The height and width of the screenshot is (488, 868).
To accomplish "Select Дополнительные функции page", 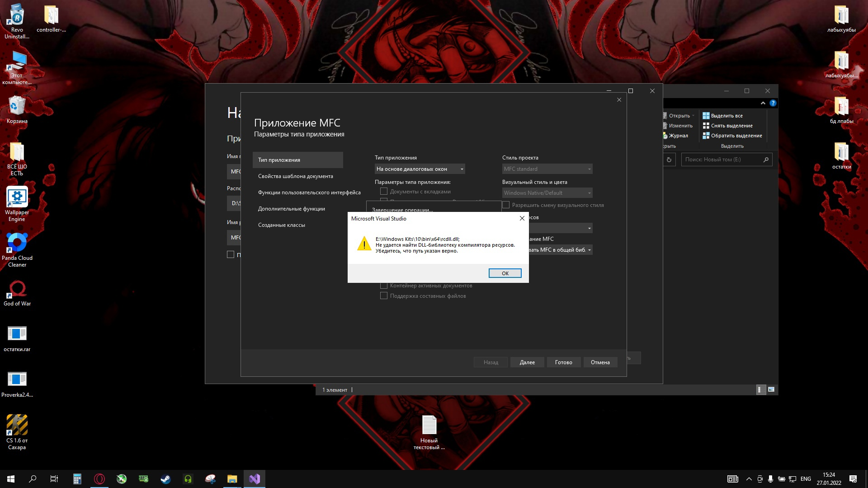I will tap(292, 209).
